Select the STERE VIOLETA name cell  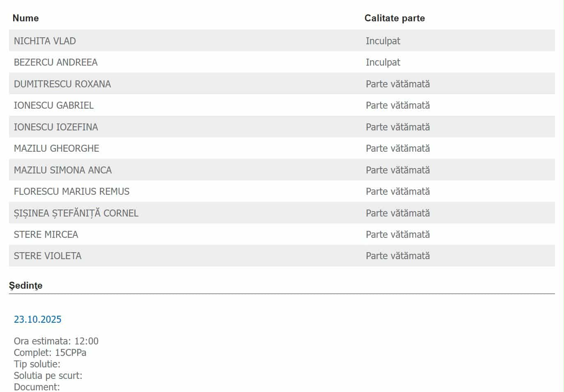point(48,256)
